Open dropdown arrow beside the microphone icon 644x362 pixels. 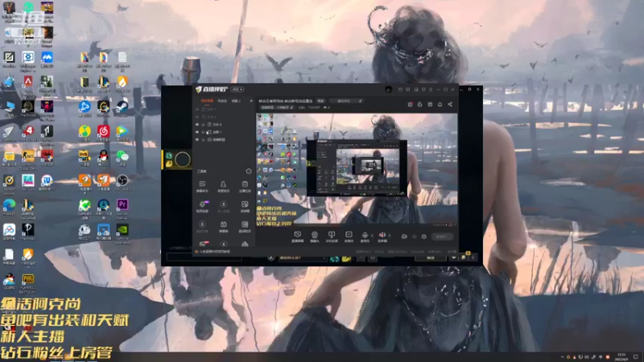372,236
